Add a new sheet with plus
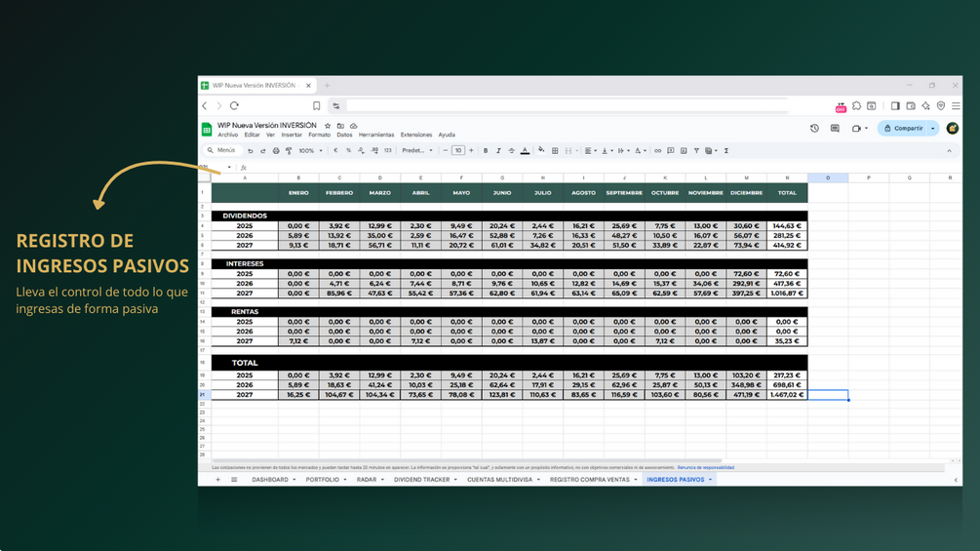 [x=217, y=480]
